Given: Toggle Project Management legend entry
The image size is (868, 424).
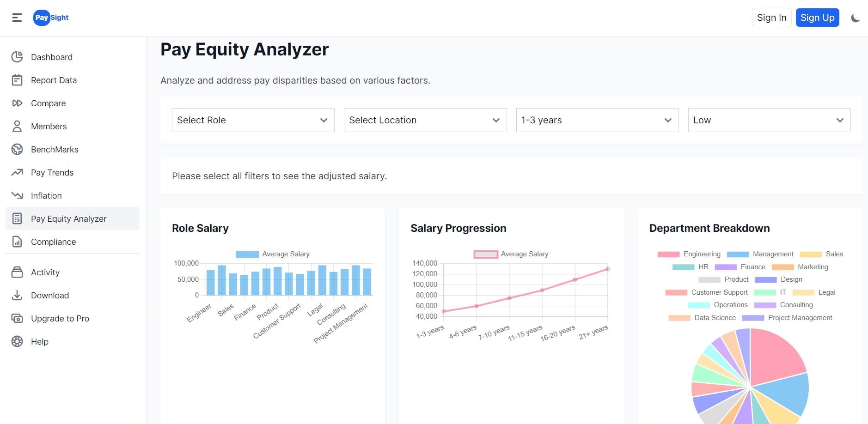Looking at the screenshot, I should [x=787, y=318].
